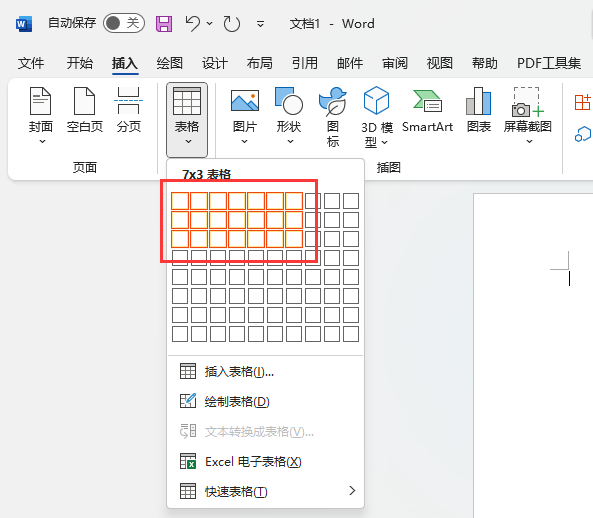
Task: Toggle the 自动保存 switch
Action: click(x=124, y=23)
